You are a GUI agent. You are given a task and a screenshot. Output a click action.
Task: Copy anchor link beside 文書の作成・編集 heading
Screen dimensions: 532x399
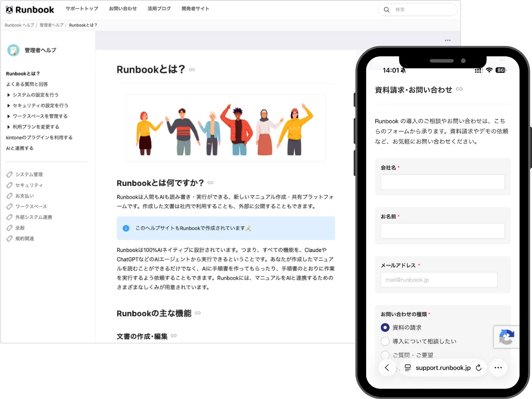click(174, 336)
